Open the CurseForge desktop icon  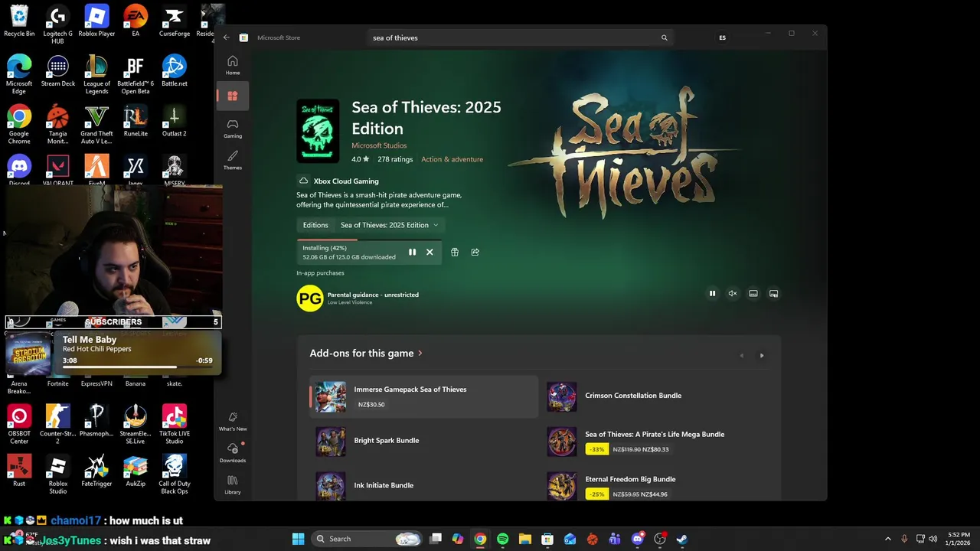click(174, 21)
